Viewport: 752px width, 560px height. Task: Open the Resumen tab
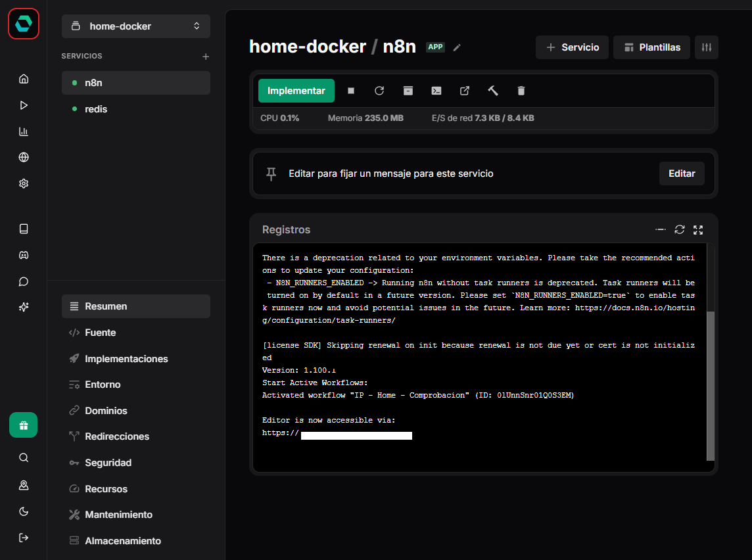(x=135, y=306)
